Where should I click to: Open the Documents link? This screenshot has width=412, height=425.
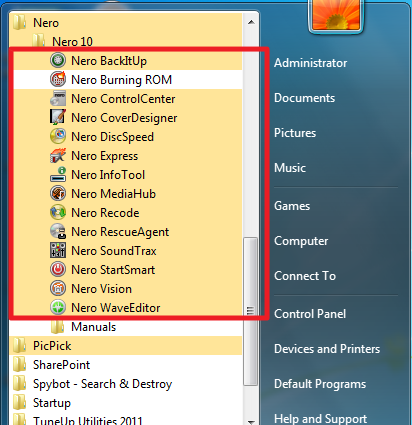pos(304,98)
